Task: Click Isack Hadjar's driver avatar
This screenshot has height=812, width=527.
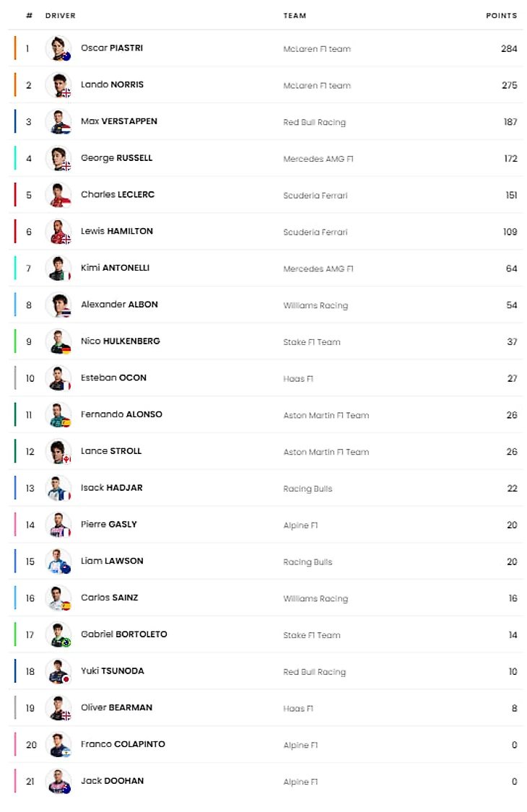Action: (58, 489)
